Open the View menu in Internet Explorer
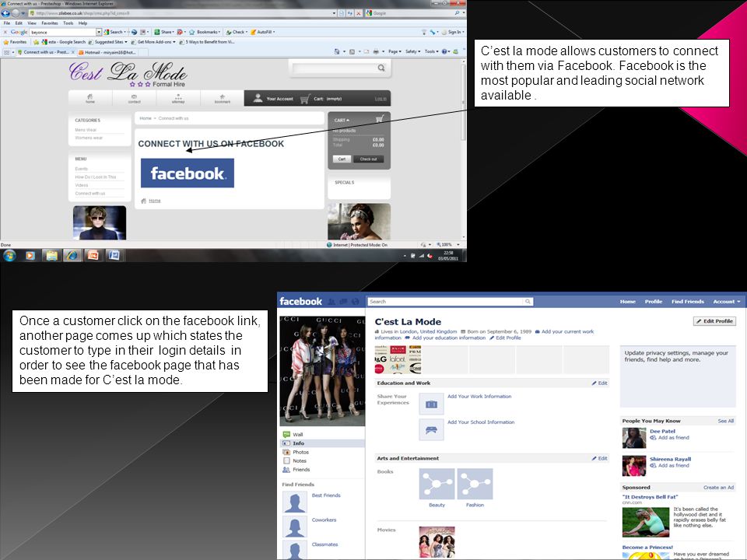 (x=32, y=23)
